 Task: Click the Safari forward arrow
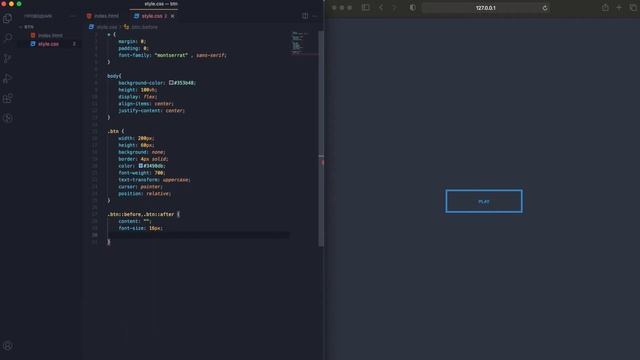[394, 7]
